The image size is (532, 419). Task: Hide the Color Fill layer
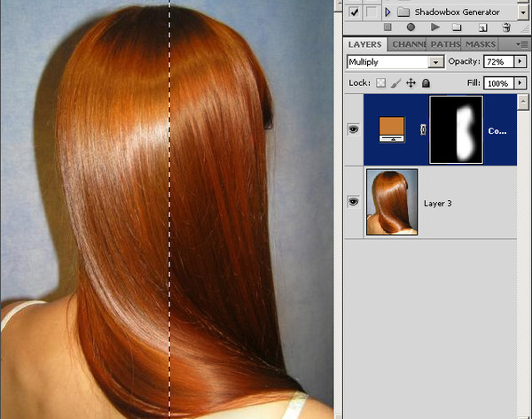[x=353, y=129]
